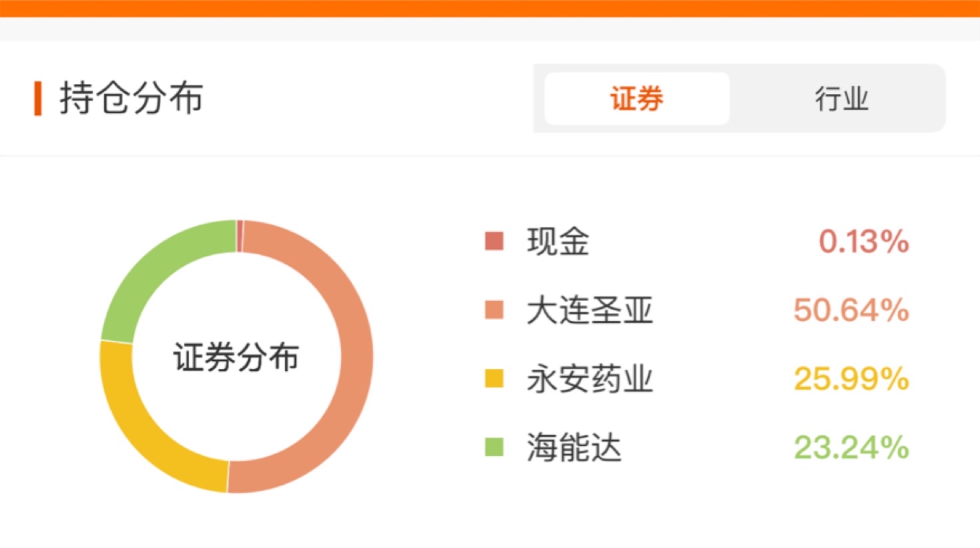Switch to the 证券 tab
Screen dimensions: 980x548
pos(637,99)
